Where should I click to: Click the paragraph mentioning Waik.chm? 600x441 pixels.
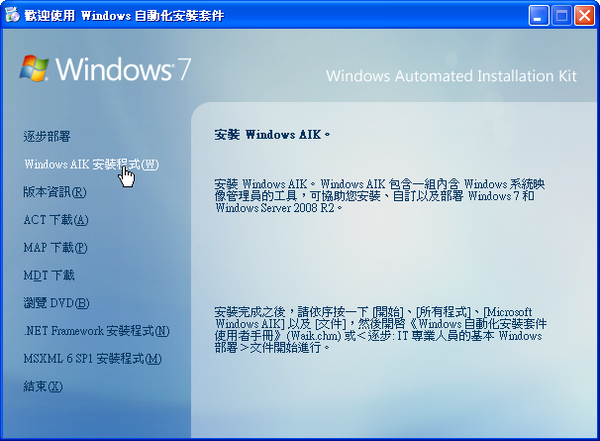coord(380,330)
